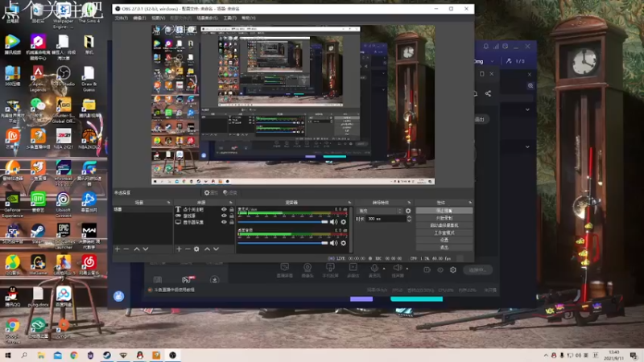Toggle lock on 游戏源 source
The image size is (644, 362).
232,216
